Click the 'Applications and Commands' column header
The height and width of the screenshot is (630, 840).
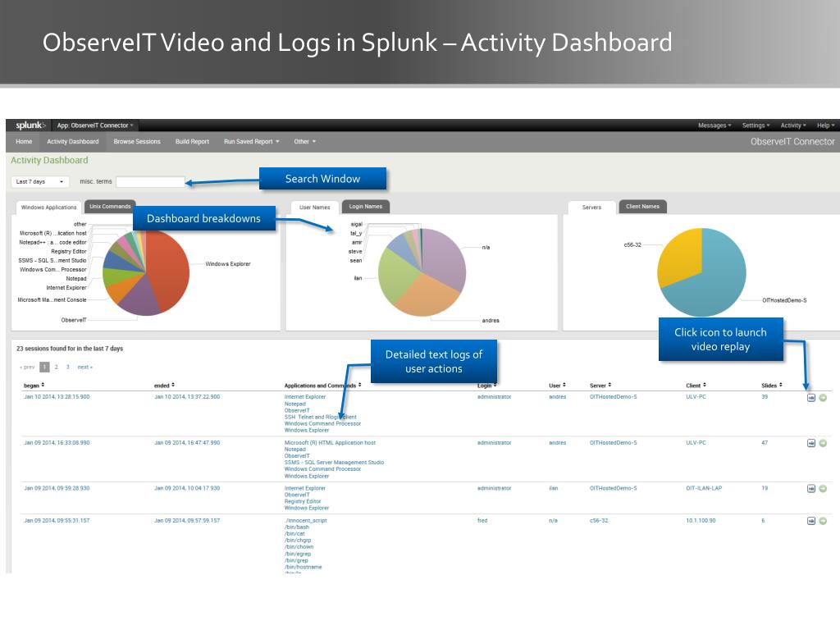tap(320, 386)
